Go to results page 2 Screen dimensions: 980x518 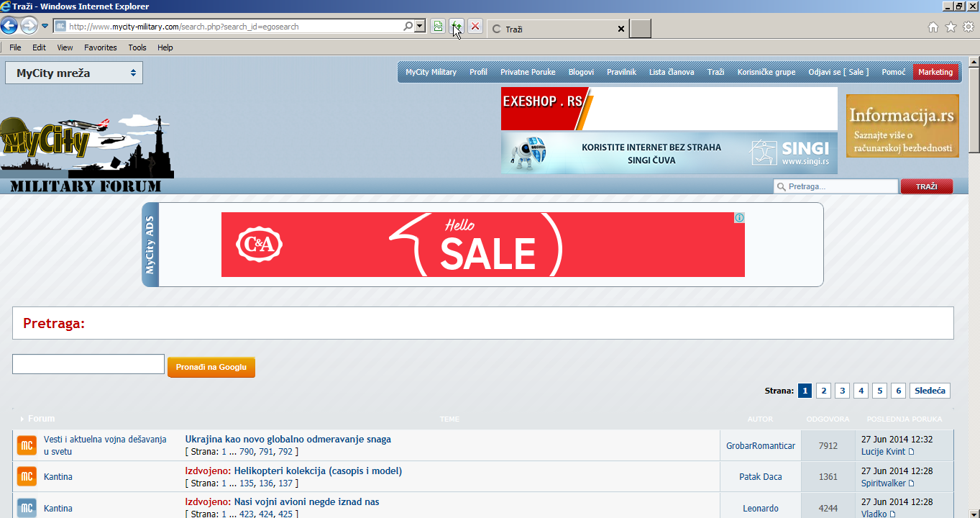click(824, 391)
